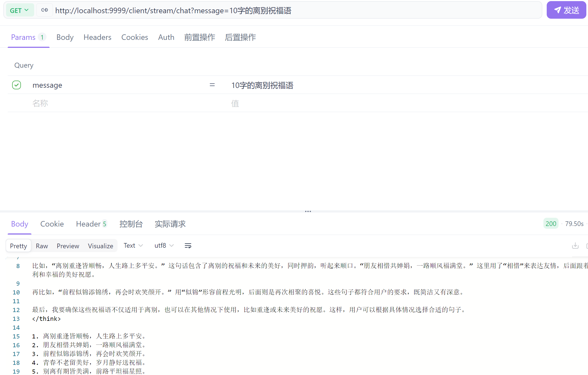Open the Auth configuration tab
The width and height of the screenshot is (588, 375).
coord(166,37)
